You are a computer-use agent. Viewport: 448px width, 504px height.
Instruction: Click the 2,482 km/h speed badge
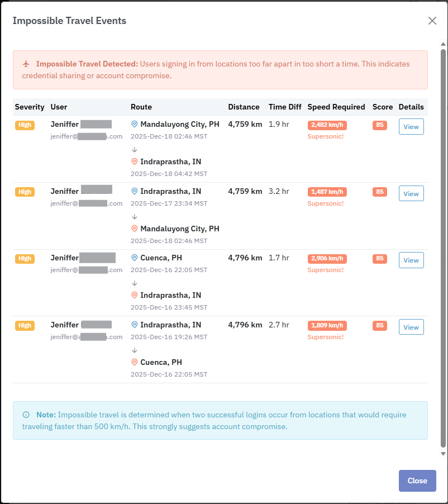(327, 125)
